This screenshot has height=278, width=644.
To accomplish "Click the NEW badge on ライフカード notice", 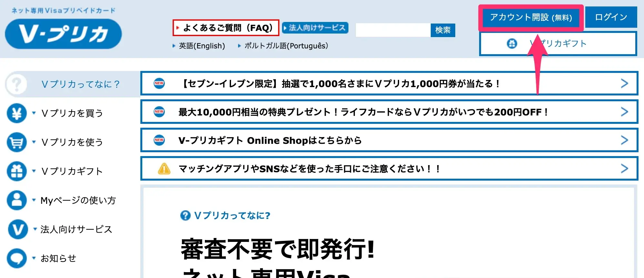I will (x=159, y=112).
